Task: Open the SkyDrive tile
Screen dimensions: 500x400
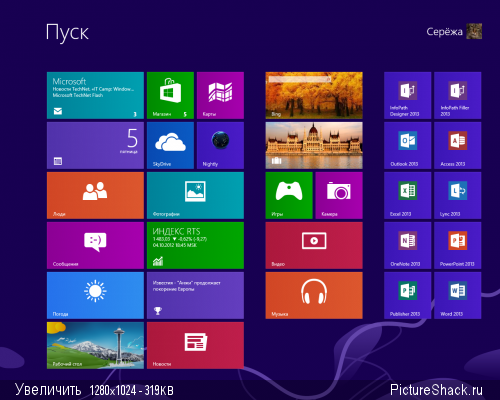Action: 170,145
